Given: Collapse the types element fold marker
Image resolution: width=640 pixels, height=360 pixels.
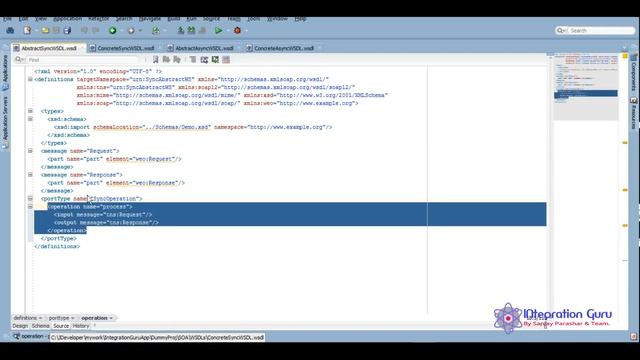Looking at the screenshot, I should click(x=30, y=111).
